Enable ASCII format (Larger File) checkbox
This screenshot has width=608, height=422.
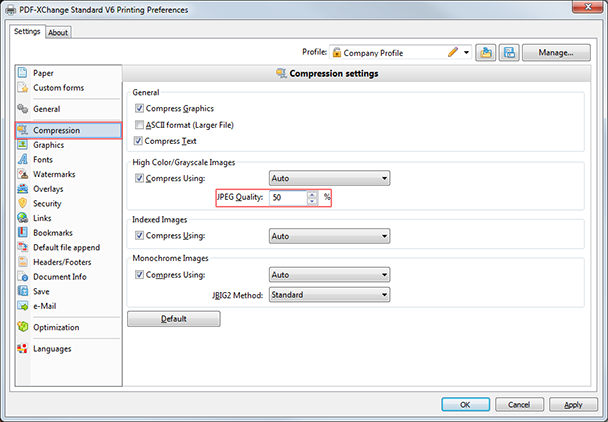pos(139,125)
